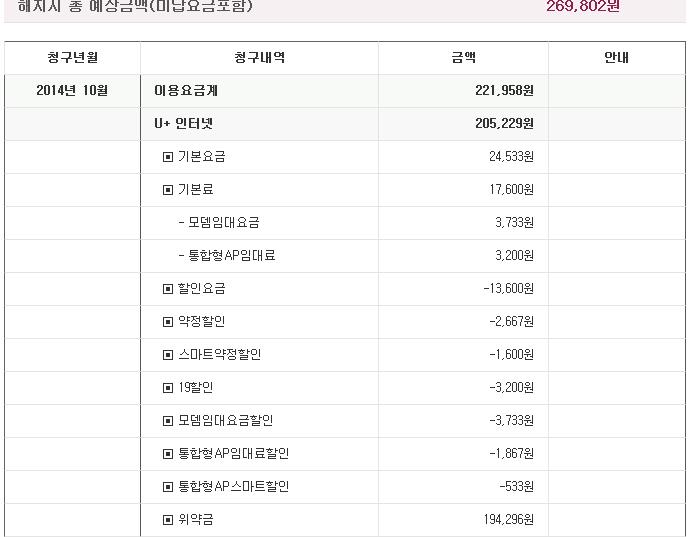Click the square icon beside 모뎀임대요금할인

[168, 421]
